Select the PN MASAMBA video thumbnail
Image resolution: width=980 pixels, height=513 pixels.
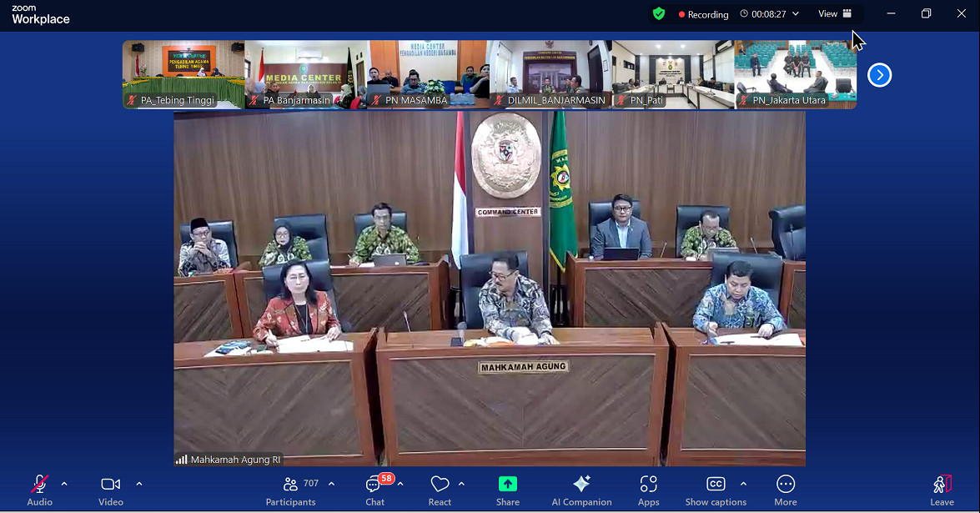428,74
